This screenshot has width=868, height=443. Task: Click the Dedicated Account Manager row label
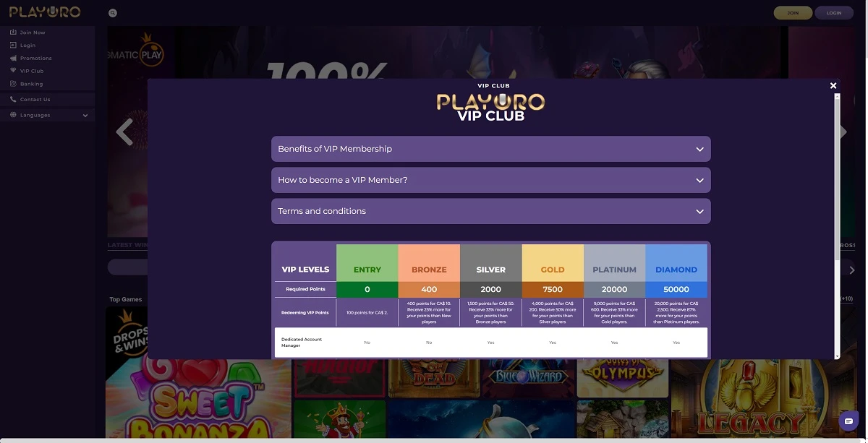click(302, 342)
